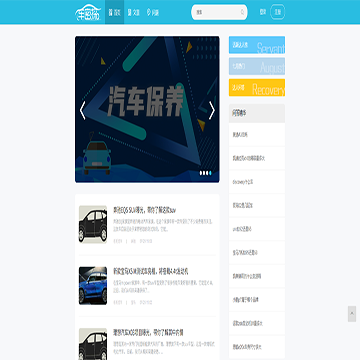This screenshot has width=360, height=360.
Task: Open sidebar item mentioning discovery
Action: [x=257, y=182]
